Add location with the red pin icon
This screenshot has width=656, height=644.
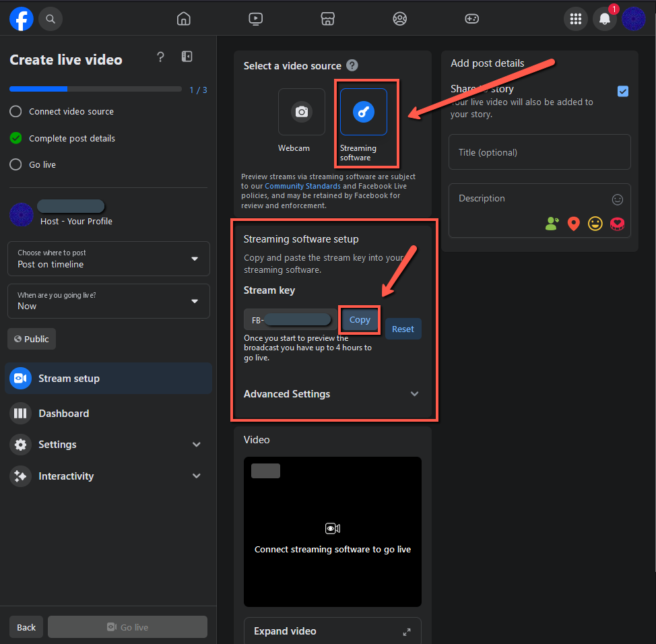click(574, 224)
